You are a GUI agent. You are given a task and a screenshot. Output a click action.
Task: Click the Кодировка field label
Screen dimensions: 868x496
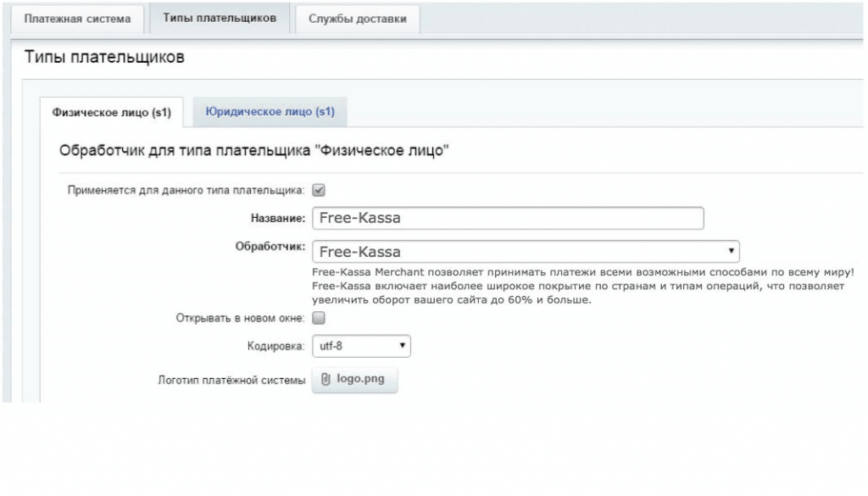275,347
